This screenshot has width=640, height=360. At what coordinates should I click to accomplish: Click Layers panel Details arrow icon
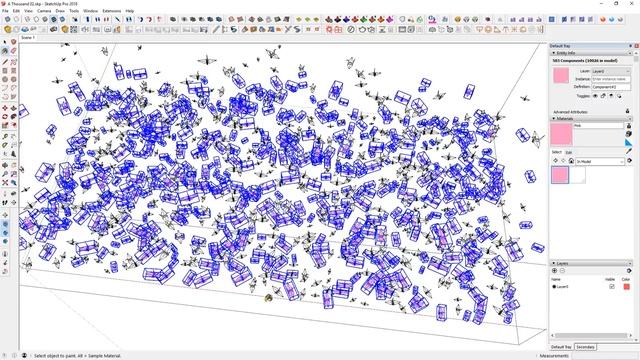(x=629, y=271)
